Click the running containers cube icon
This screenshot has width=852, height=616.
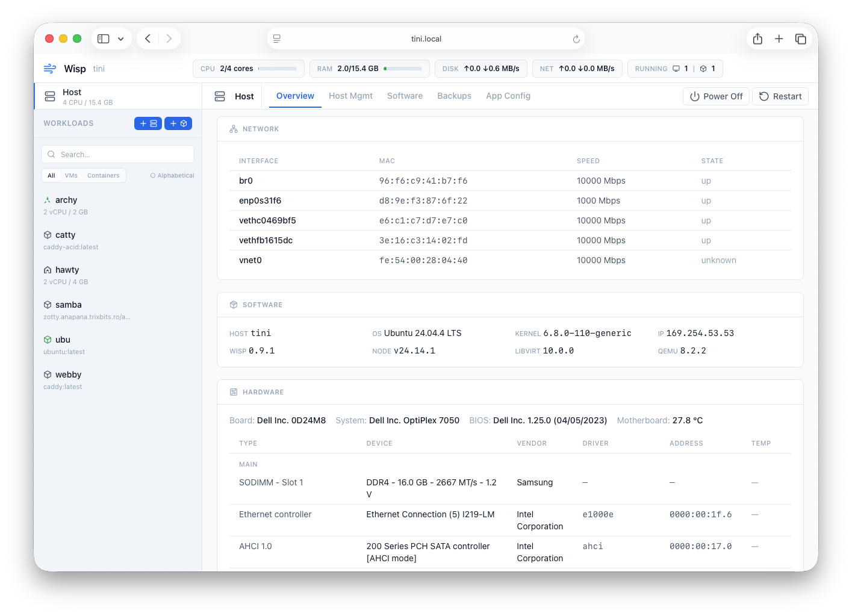(x=703, y=69)
